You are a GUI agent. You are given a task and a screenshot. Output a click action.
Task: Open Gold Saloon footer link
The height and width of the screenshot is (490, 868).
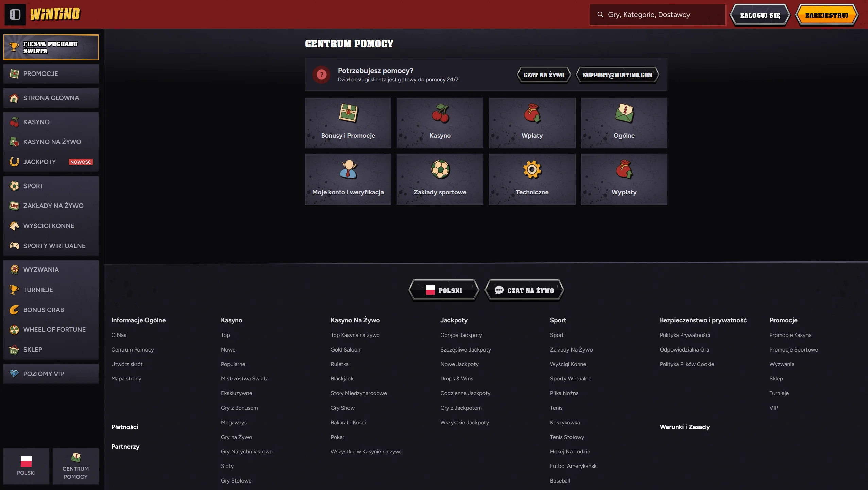pyautogui.click(x=345, y=349)
